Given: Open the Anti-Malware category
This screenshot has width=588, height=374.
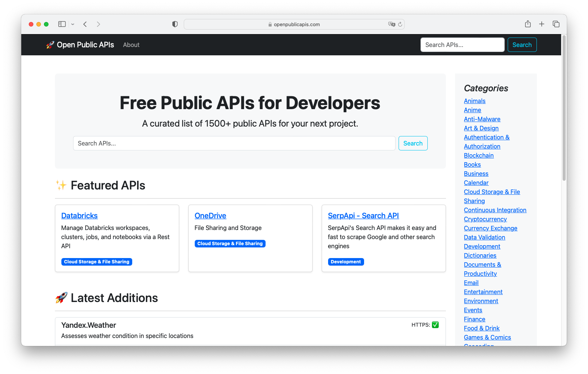Looking at the screenshot, I should pyautogui.click(x=482, y=119).
